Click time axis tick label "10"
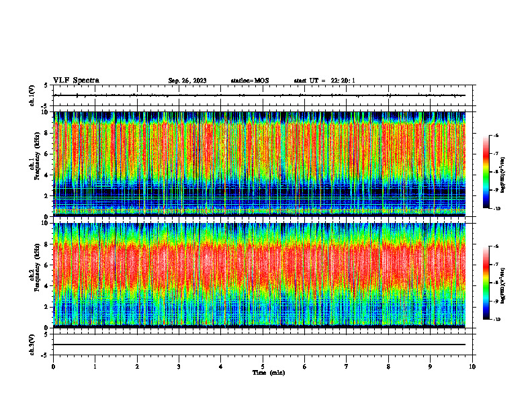The image size is (532, 411). [472, 367]
